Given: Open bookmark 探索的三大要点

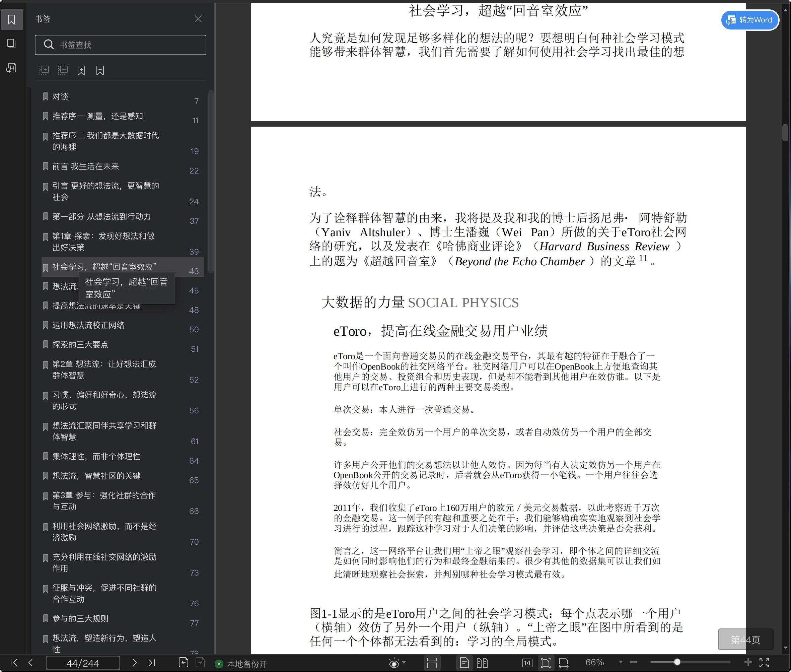Looking at the screenshot, I should [x=123, y=345].
